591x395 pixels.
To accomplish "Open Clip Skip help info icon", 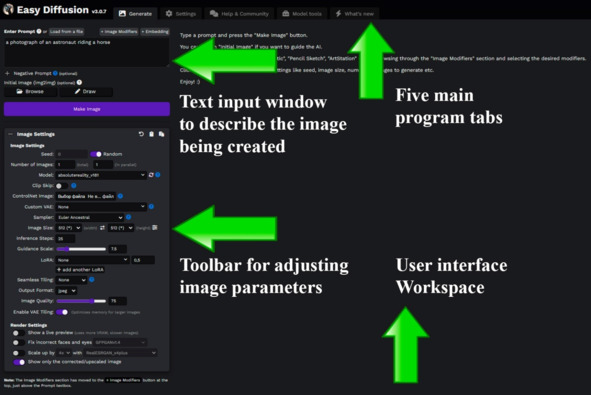I will [74, 185].
